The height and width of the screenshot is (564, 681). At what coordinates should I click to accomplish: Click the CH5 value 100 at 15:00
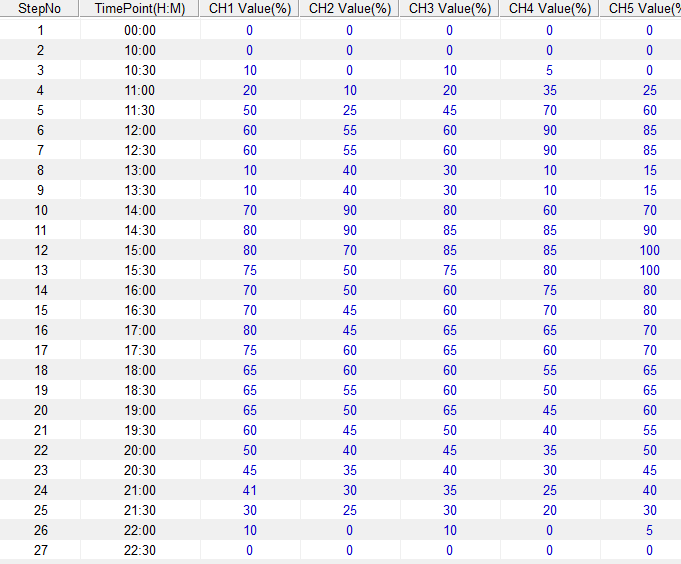point(649,250)
